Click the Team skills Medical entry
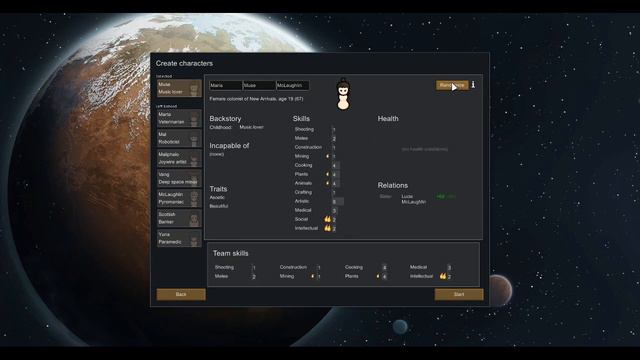640x360 pixels. [431, 267]
